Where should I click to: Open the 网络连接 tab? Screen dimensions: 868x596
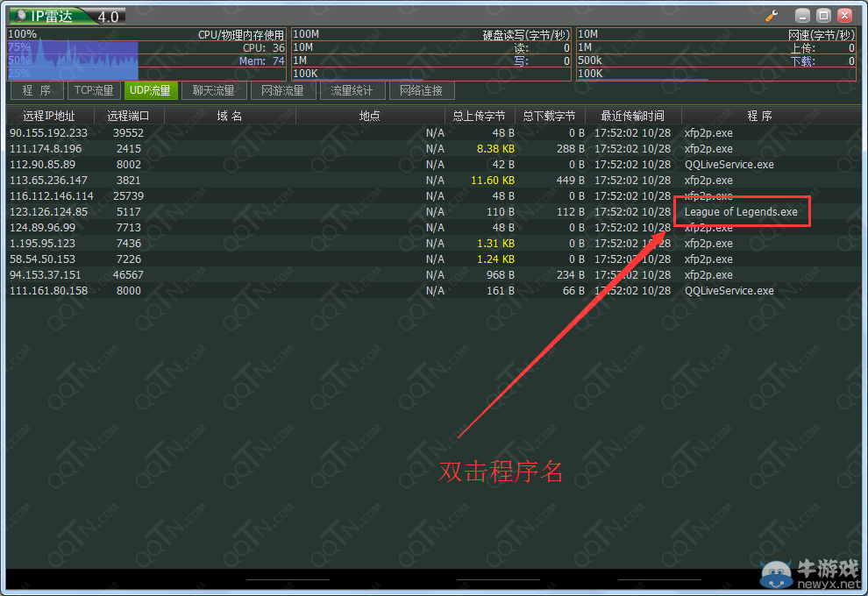coord(421,90)
